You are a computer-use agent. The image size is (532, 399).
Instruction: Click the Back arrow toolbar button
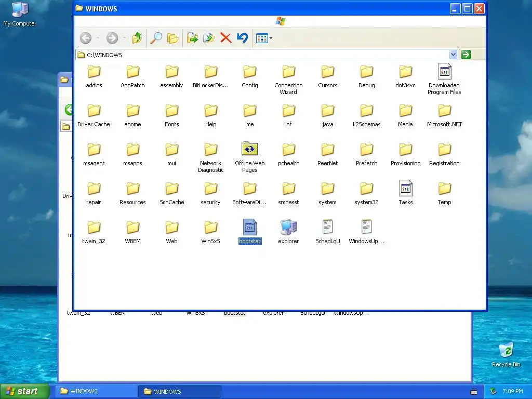[x=86, y=38]
